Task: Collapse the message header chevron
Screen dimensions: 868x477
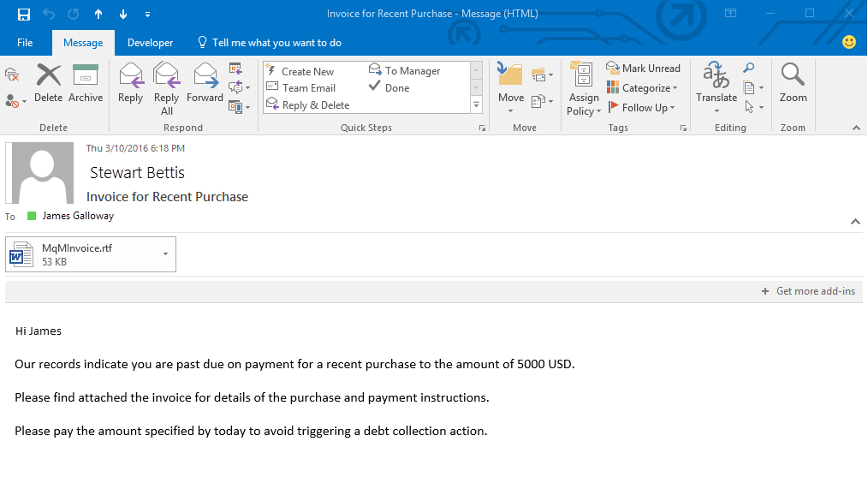Action: coord(855,222)
